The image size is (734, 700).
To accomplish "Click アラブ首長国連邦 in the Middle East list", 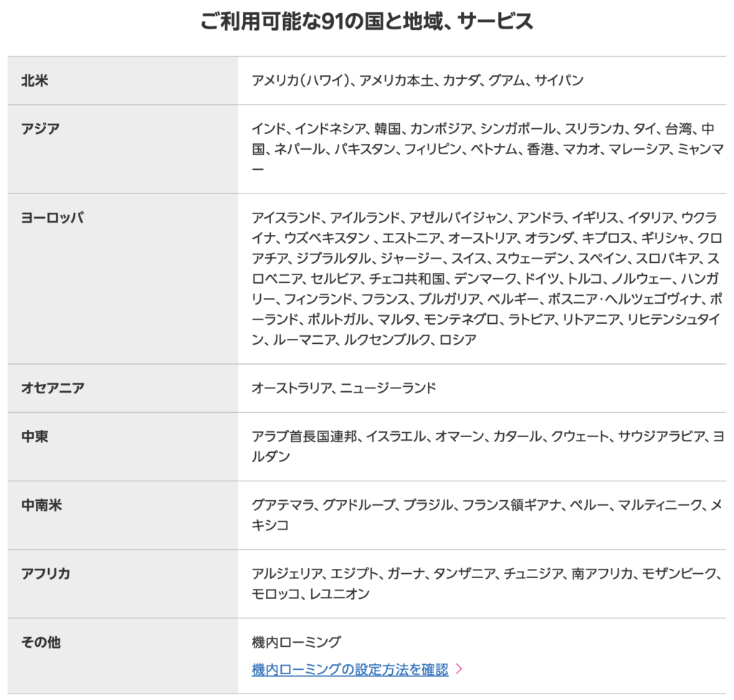I will [x=304, y=436].
